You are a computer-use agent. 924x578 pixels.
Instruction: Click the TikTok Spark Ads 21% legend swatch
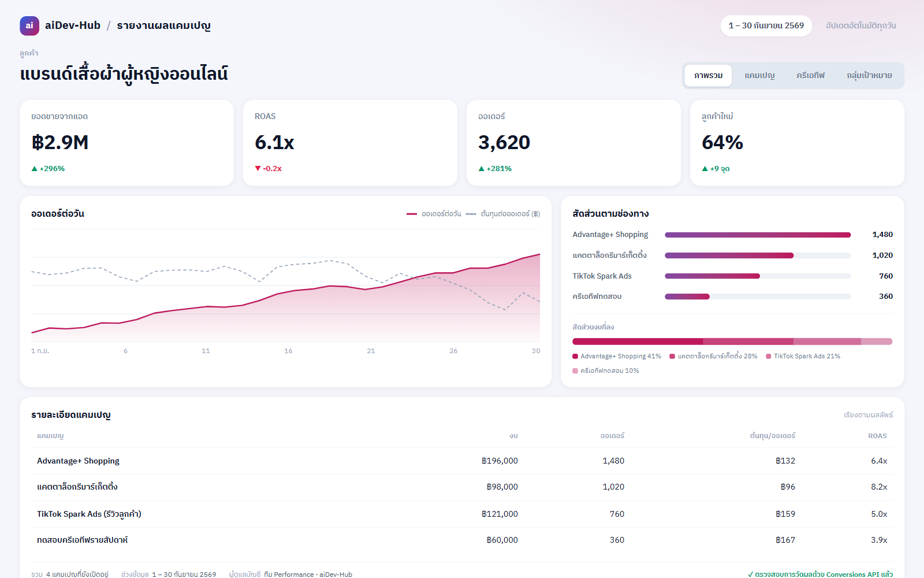point(769,357)
